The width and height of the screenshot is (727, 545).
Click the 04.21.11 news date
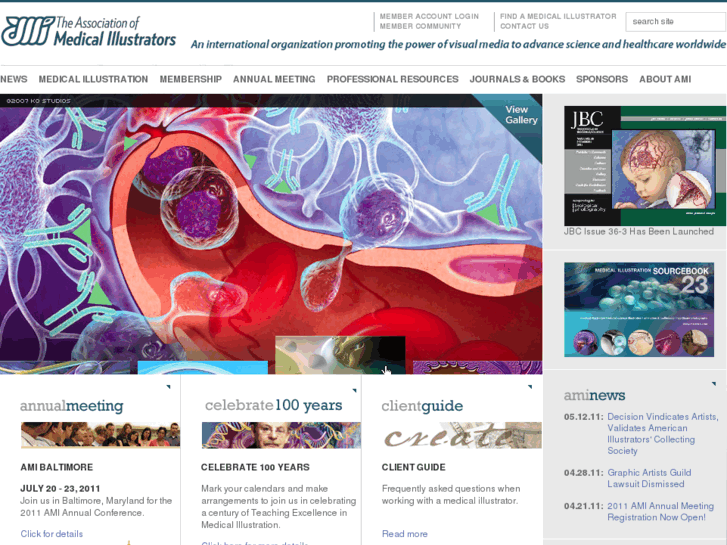tap(584, 506)
